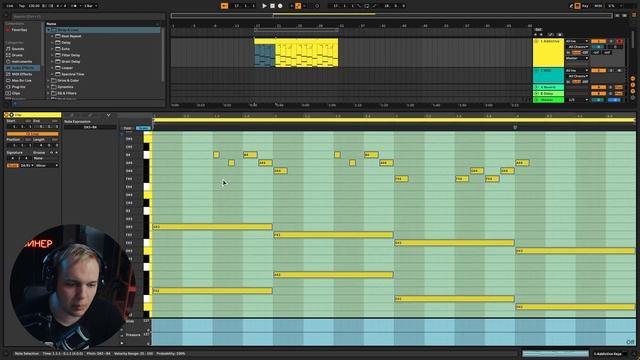Screen dimensions: 640x360
Task: Select Max for Live category
Action: tap(21, 81)
